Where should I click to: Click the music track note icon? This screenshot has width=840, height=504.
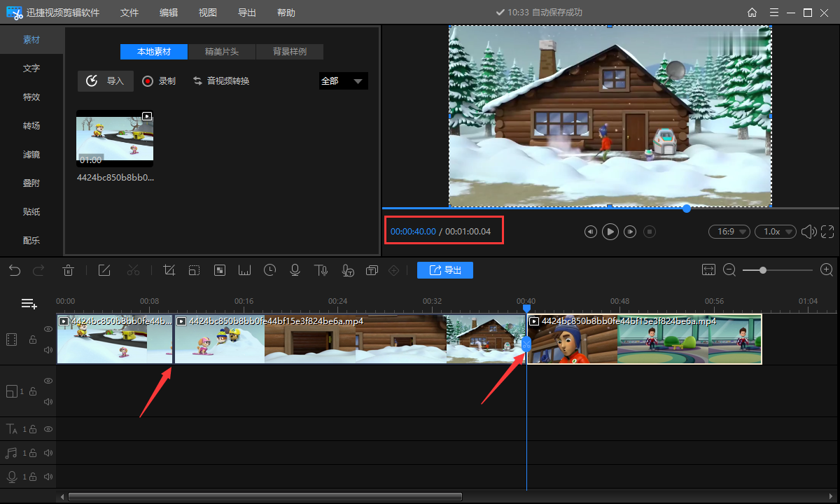point(12,453)
